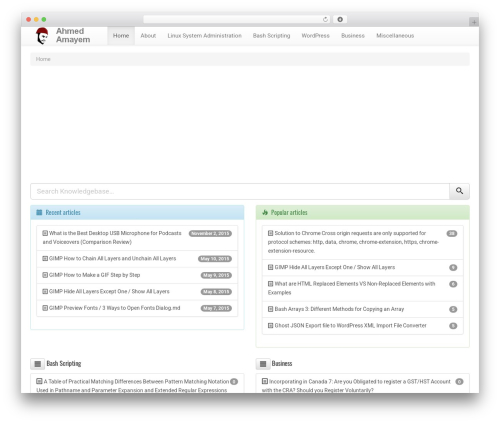Open GIMP Preview Fonts article
Screen dimensions: 500x423
(115, 308)
